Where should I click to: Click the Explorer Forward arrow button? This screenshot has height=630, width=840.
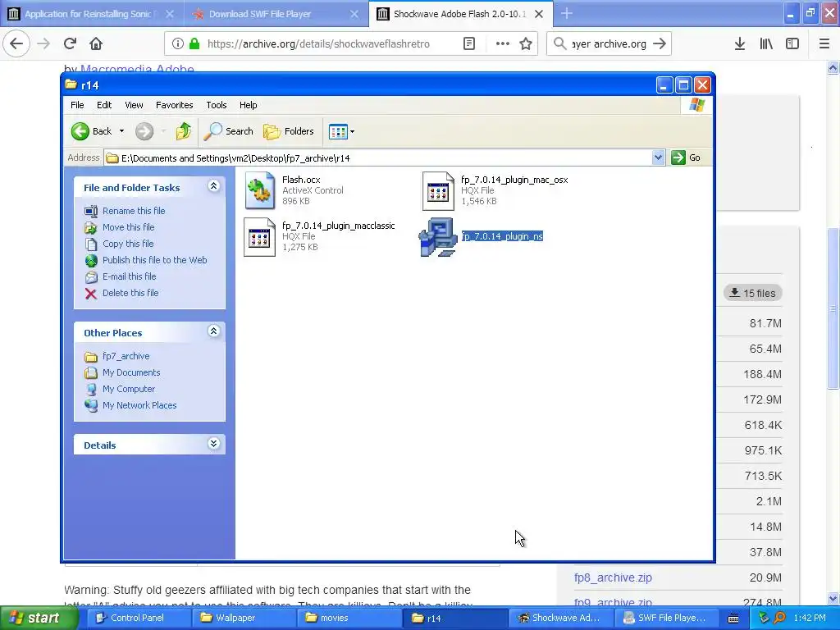(x=144, y=131)
